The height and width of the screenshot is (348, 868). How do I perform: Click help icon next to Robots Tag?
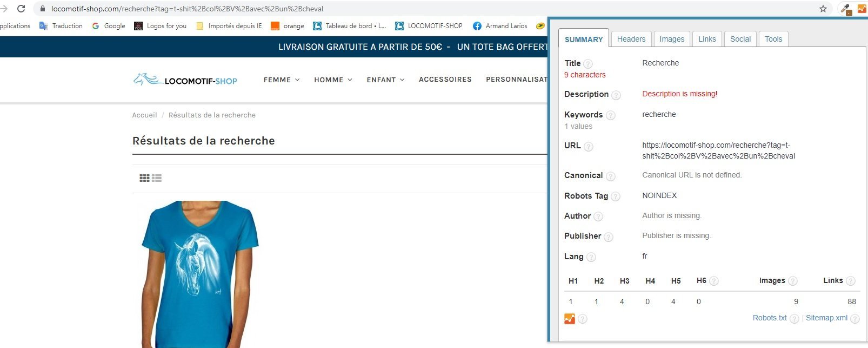click(616, 196)
